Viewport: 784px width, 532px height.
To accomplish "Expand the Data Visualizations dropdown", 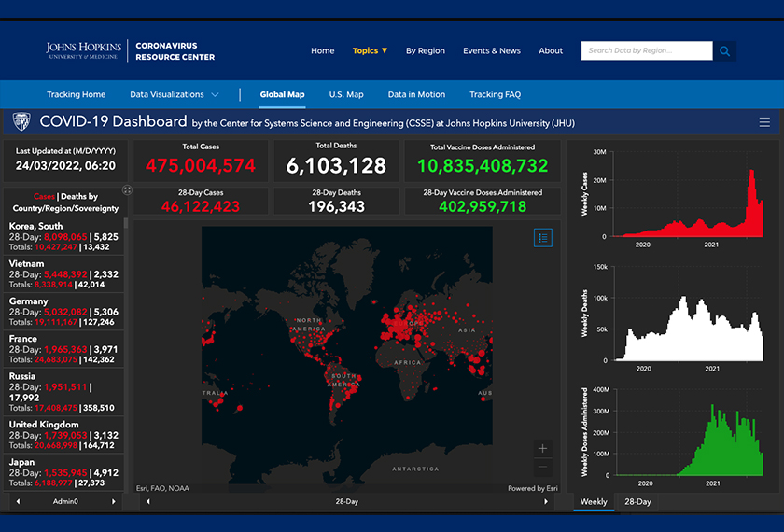I will (x=175, y=94).
